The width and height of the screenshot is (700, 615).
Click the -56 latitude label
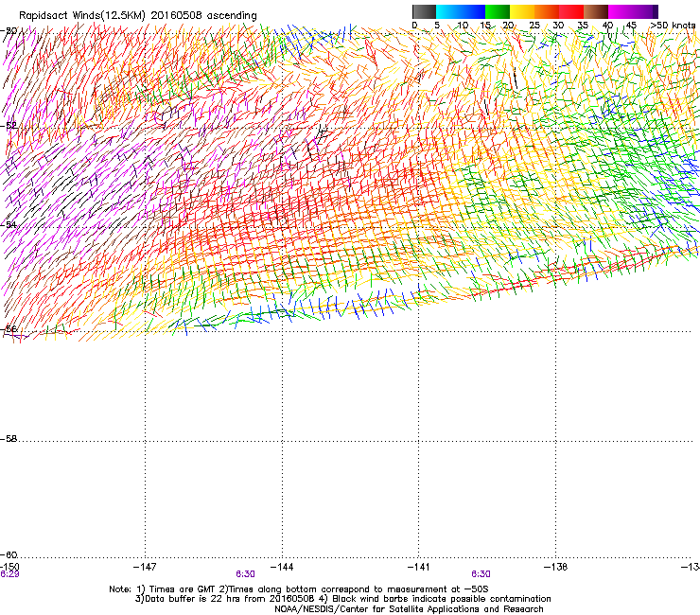click(x=9, y=329)
